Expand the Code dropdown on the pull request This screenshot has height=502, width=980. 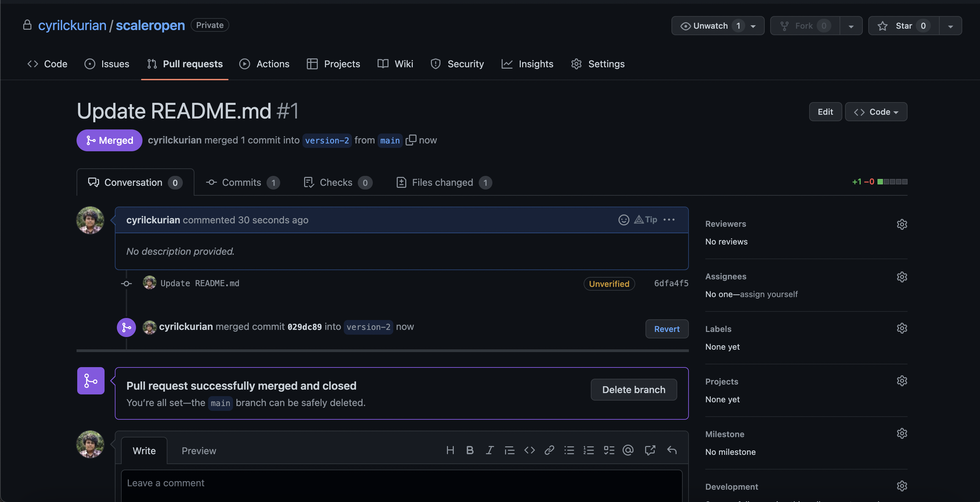pyautogui.click(x=876, y=111)
